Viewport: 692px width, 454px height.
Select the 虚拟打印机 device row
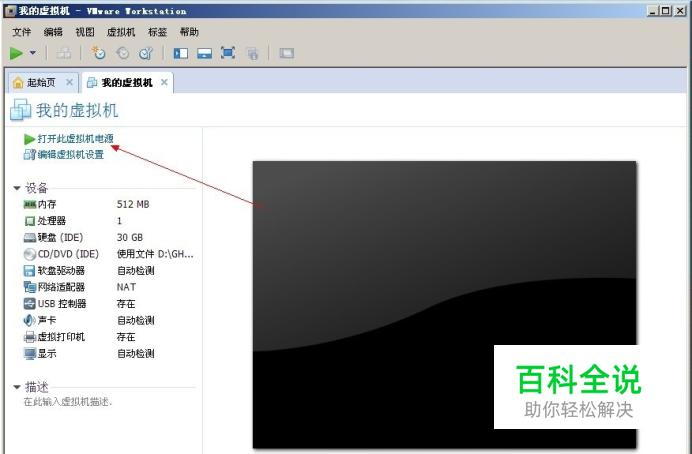[x=108, y=337]
